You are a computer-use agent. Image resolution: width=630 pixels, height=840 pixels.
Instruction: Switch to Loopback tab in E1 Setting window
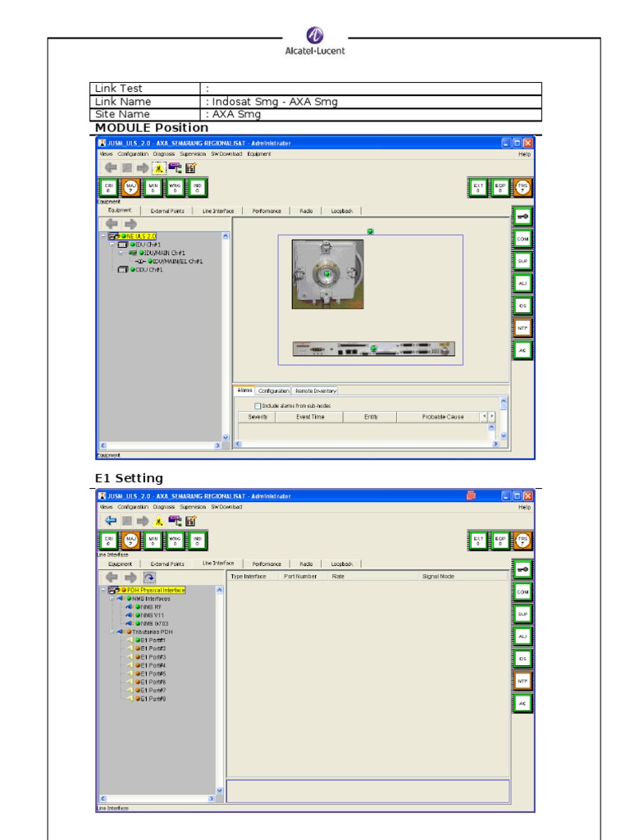[342, 564]
